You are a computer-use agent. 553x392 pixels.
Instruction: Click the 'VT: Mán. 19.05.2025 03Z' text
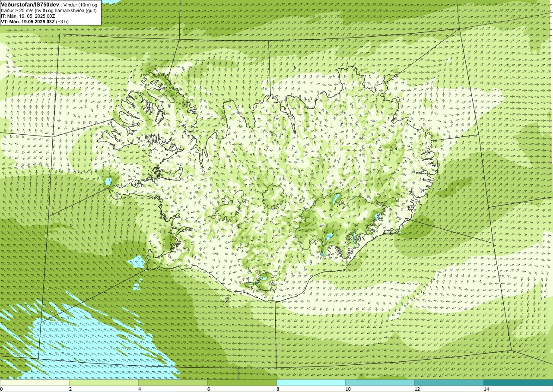click(28, 21)
